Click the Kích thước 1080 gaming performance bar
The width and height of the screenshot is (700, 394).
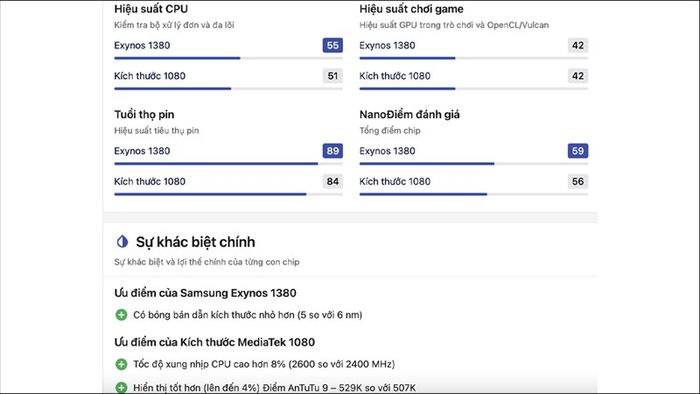pos(474,89)
